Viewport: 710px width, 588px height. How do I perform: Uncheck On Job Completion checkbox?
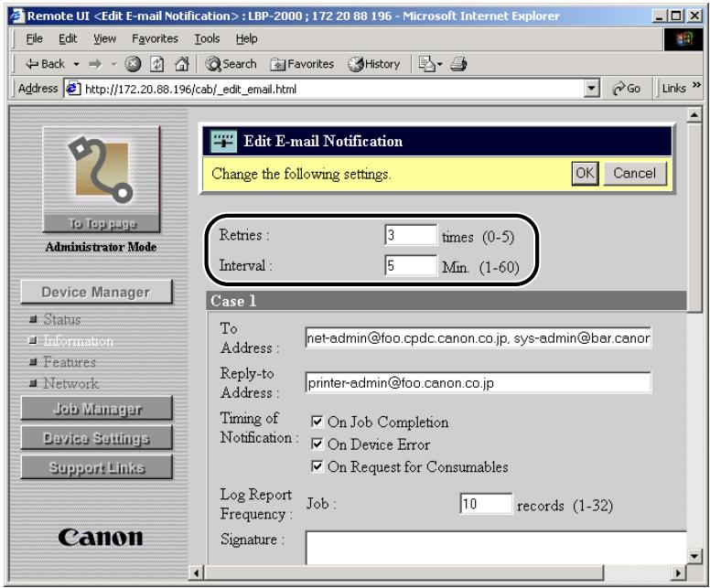point(317,422)
